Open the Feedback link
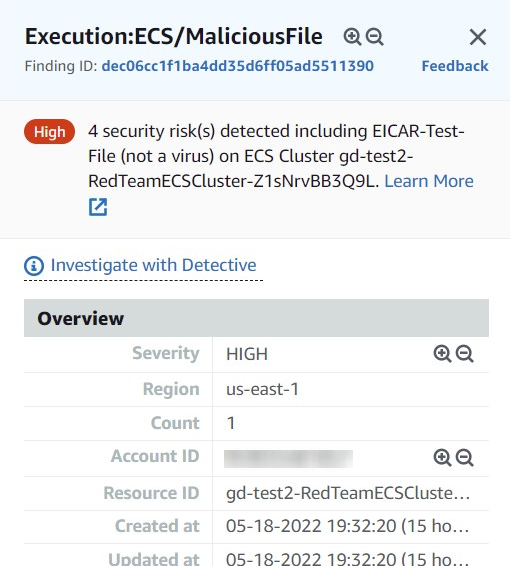This screenshot has width=510, height=566. pos(455,66)
